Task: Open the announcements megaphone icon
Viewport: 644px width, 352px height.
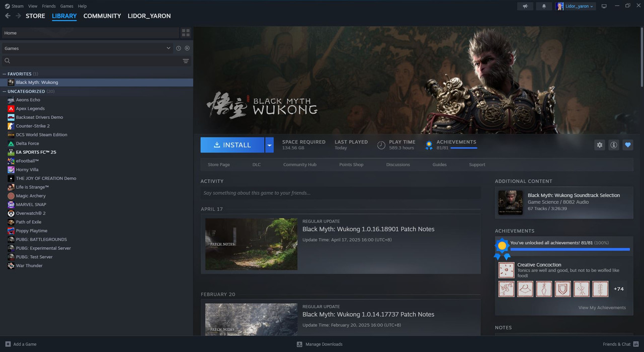Action: point(525,6)
